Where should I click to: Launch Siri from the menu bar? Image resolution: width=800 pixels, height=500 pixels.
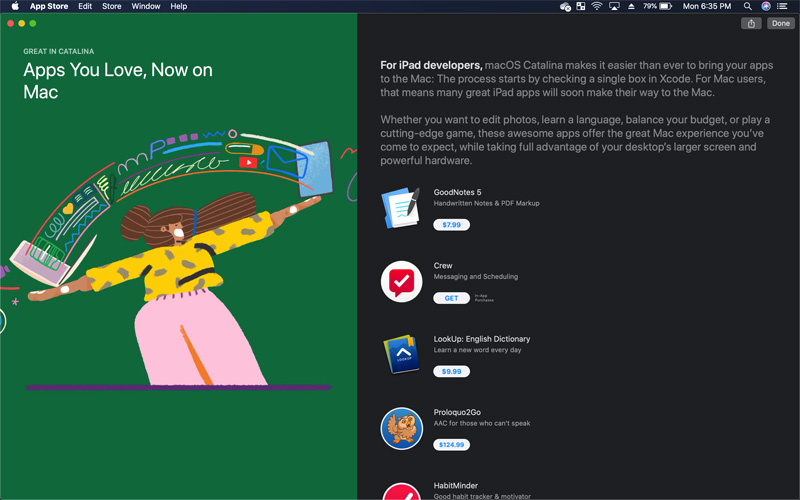pos(766,6)
